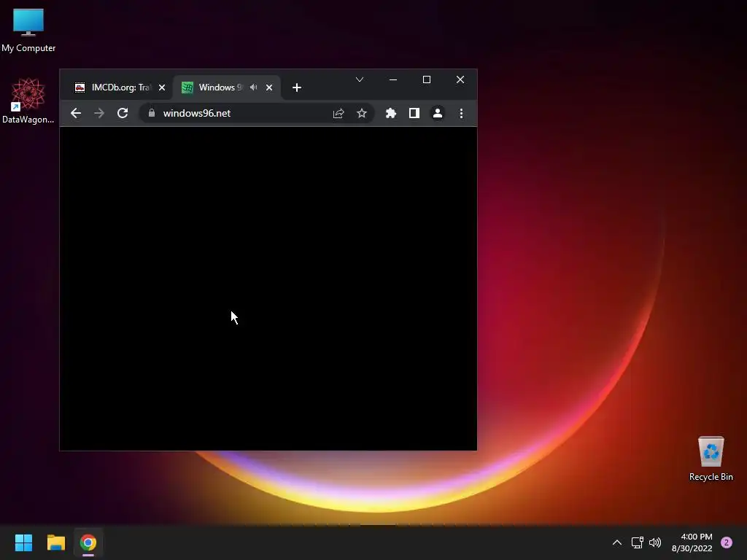Mute audio on the Windows 96 tab
This screenshot has height=560, width=747.
click(253, 87)
